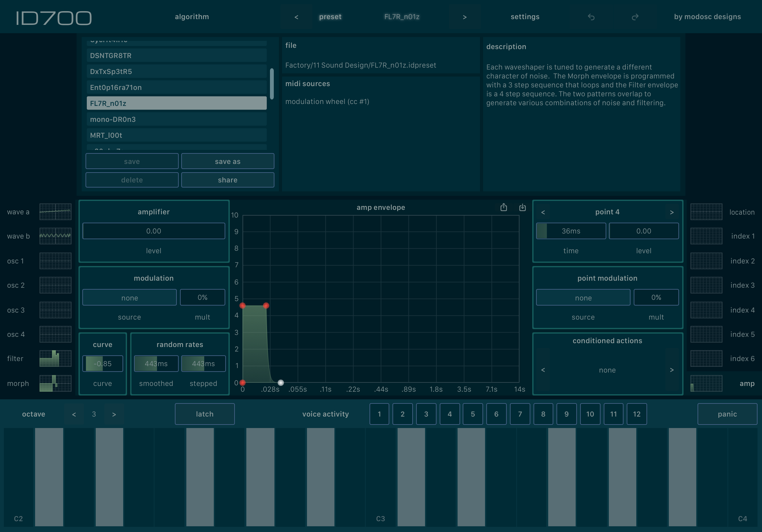
Task: Open the algorithm tab
Action: (x=192, y=17)
